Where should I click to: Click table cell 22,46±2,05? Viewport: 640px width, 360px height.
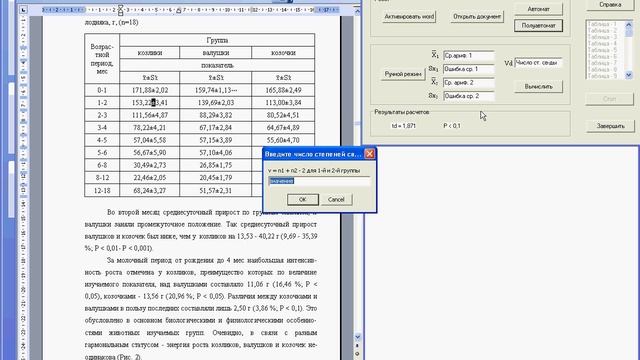tap(150, 178)
